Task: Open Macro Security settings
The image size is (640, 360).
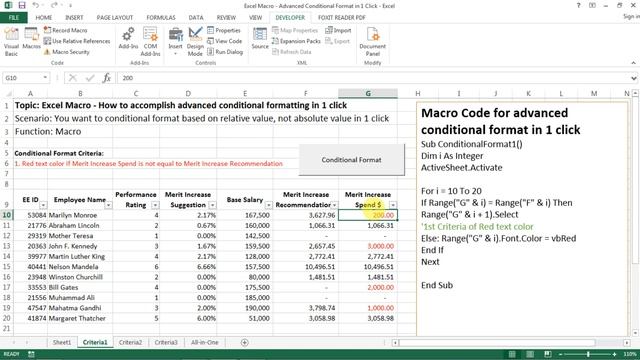Action: click(67, 52)
